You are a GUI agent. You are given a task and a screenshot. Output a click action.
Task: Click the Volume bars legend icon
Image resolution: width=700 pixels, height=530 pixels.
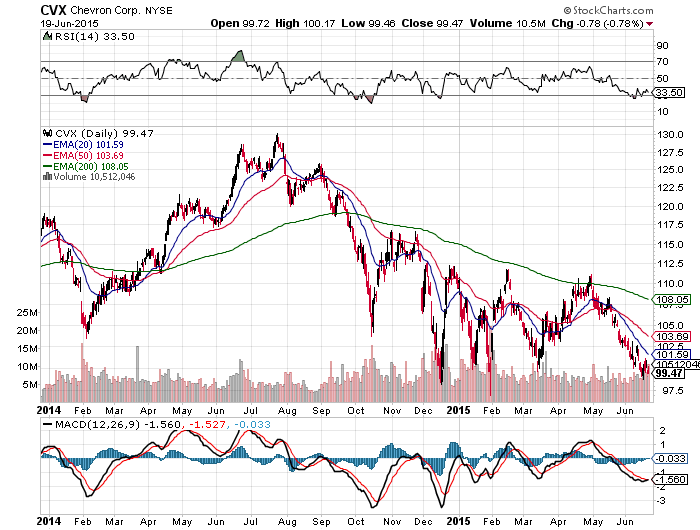point(47,177)
